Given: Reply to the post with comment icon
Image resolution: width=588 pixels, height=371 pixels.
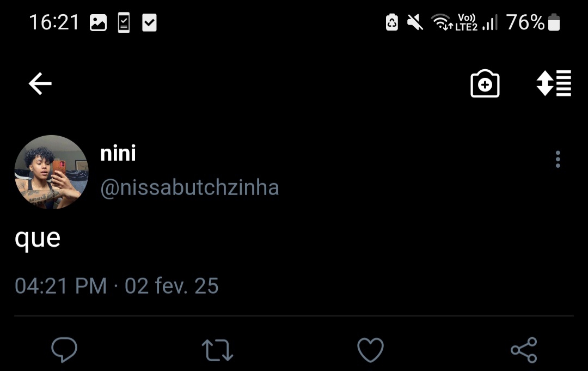Looking at the screenshot, I should [x=64, y=349].
